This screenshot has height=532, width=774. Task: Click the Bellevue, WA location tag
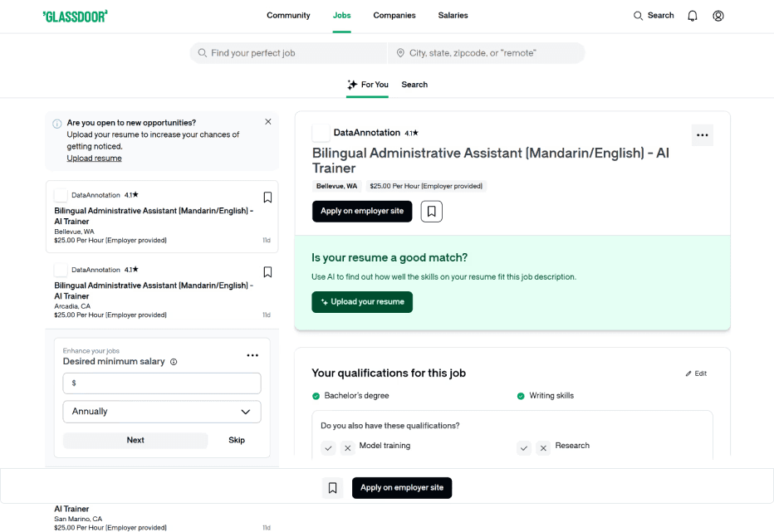tap(336, 186)
